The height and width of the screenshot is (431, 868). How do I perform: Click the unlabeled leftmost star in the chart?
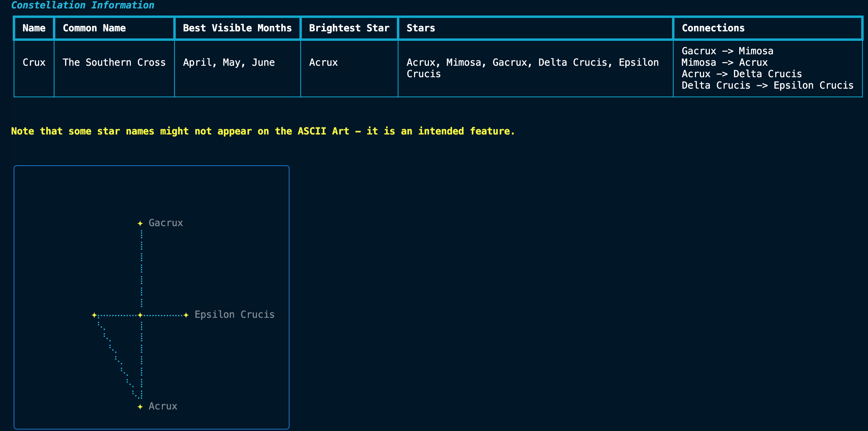click(94, 315)
